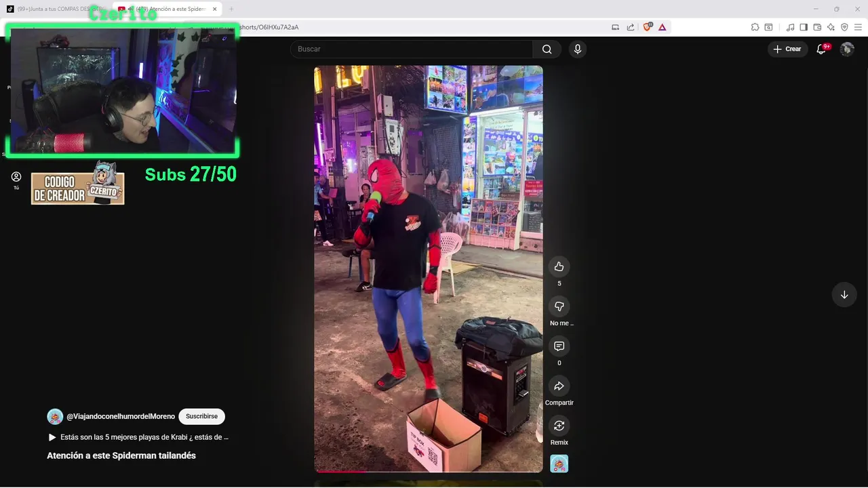Click the dislike thumbs-down icon
The height and width of the screenshot is (488, 868).
point(559,306)
